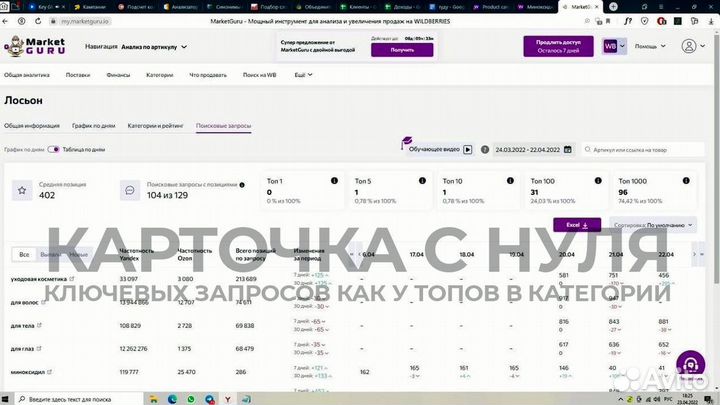Open WhatsApp from the taskbar
Image resolution: width=720 pixels, height=405 pixels.
(191, 399)
